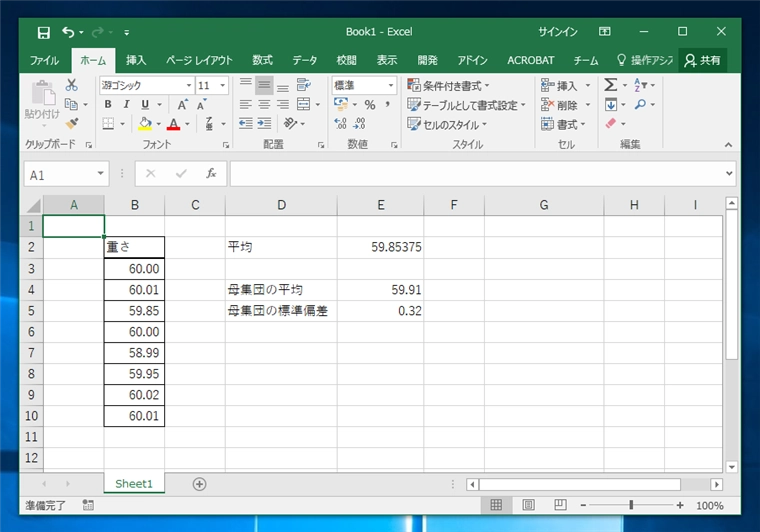Switch to the 数式 tab

(x=262, y=60)
